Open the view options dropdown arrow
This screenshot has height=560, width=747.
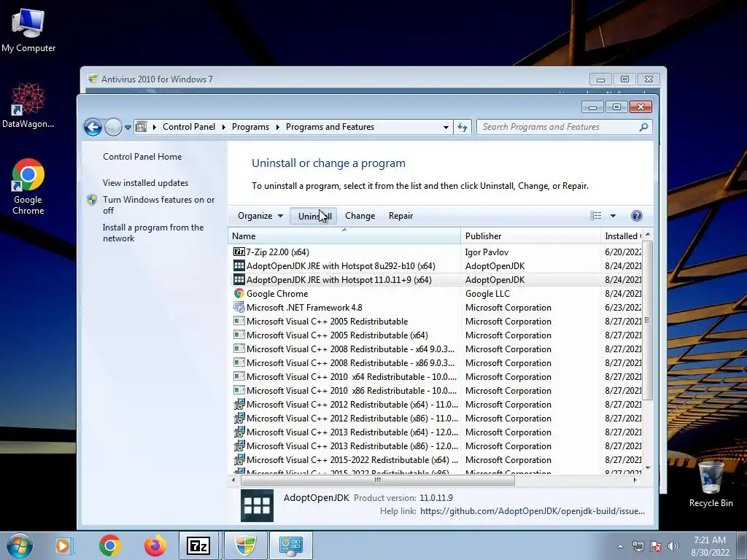(613, 216)
